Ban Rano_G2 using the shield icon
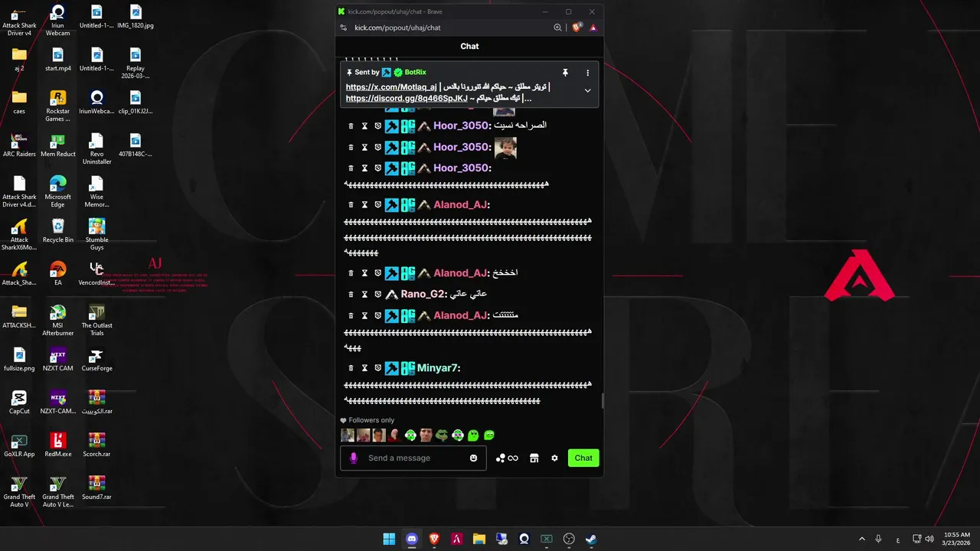The image size is (980, 551). (x=377, y=294)
